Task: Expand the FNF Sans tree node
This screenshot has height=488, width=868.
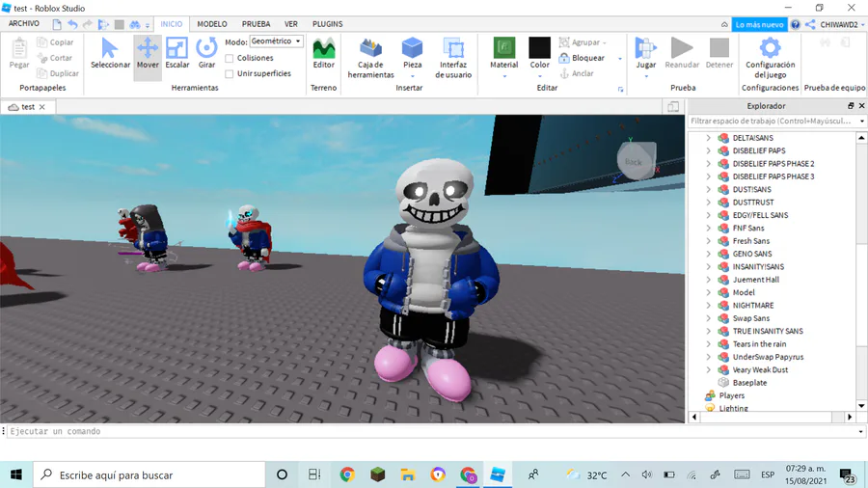Action: [708, 228]
